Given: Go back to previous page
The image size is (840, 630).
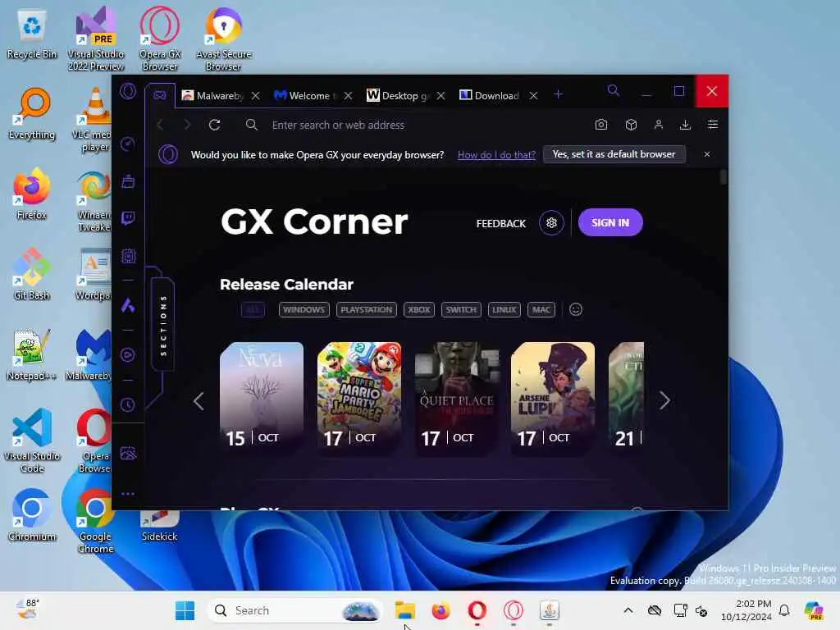Looking at the screenshot, I should (x=160, y=125).
